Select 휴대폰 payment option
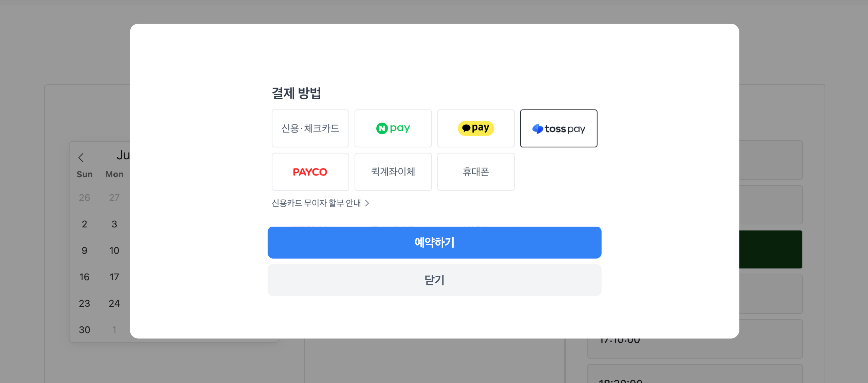868x383 pixels. [476, 172]
